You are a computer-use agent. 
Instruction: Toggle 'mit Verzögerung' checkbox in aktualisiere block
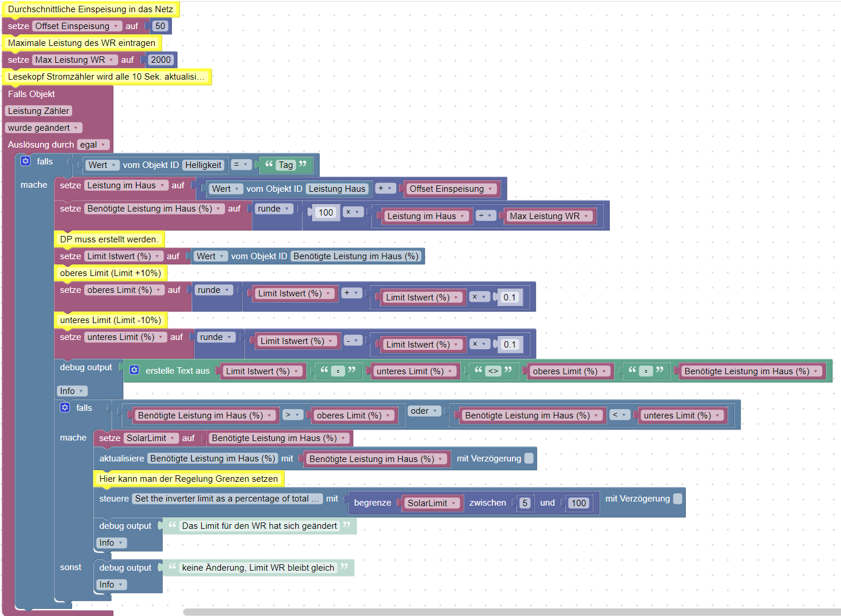(529, 458)
